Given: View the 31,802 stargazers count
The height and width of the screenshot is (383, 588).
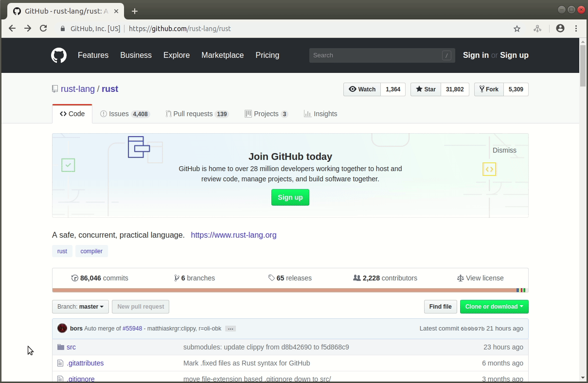Looking at the screenshot, I should 455,89.
